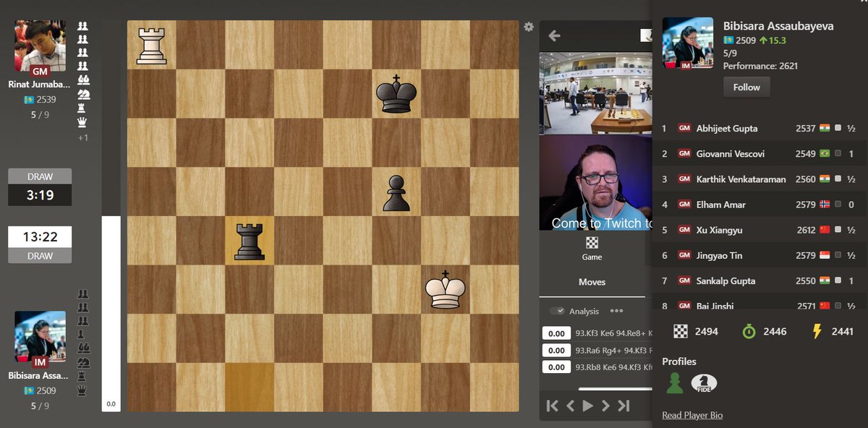Disable the Analysis checkbox
Viewport: 868px width, 428px height.
tap(556, 311)
